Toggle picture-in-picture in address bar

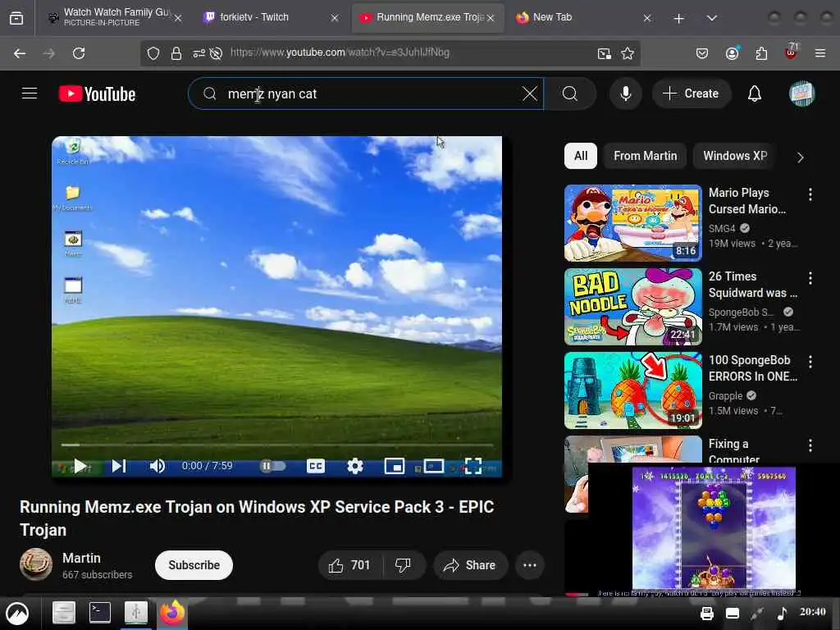(x=605, y=53)
